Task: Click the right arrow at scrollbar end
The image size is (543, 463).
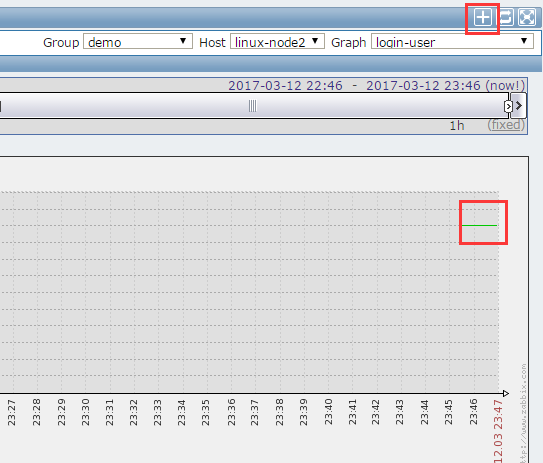Action: click(519, 106)
